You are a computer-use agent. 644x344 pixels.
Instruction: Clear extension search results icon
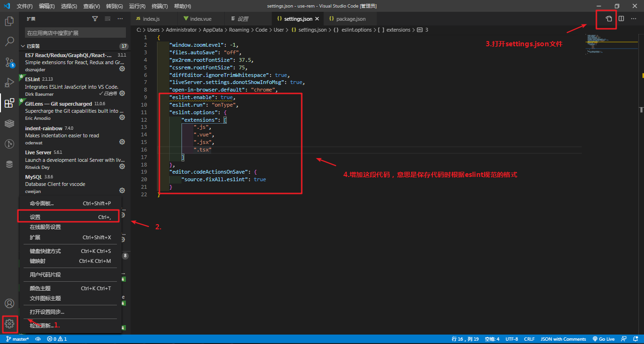(x=107, y=19)
